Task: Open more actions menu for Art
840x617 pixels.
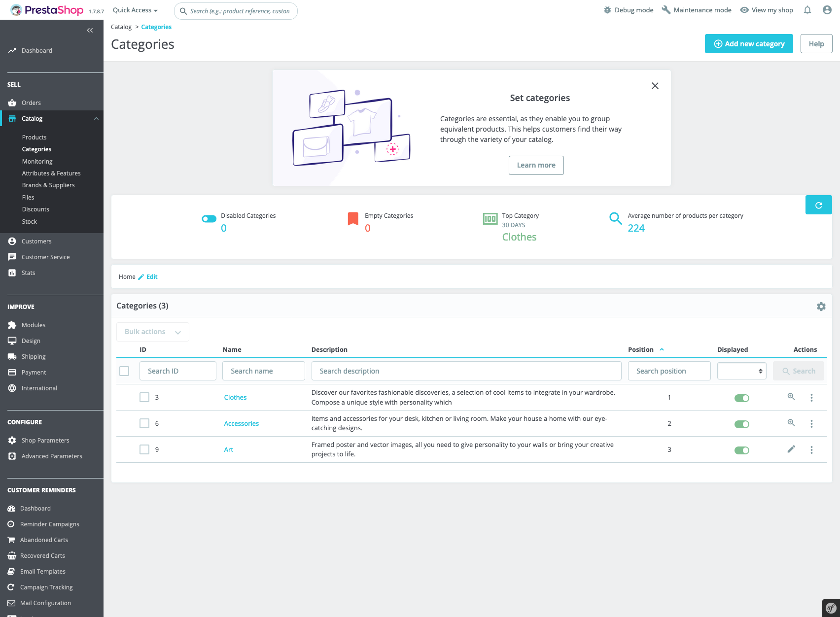Action: pyautogui.click(x=811, y=450)
